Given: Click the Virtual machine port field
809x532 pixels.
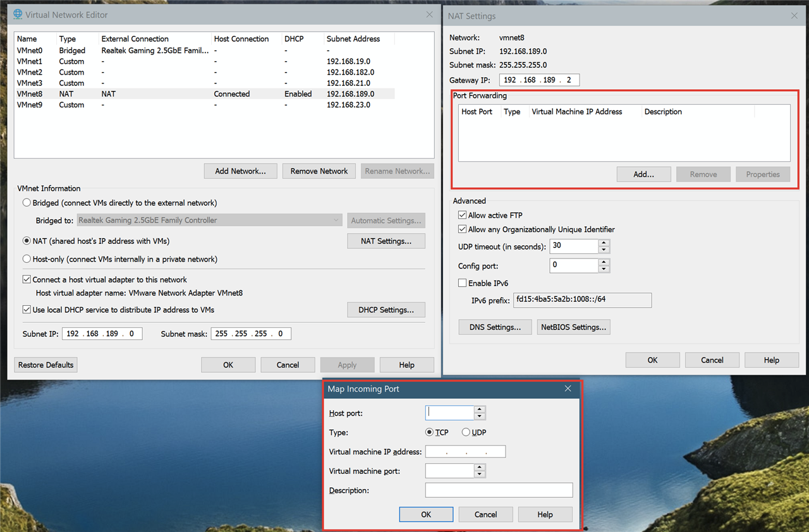Looking at the screenshot, I should [x=450, y=471].
